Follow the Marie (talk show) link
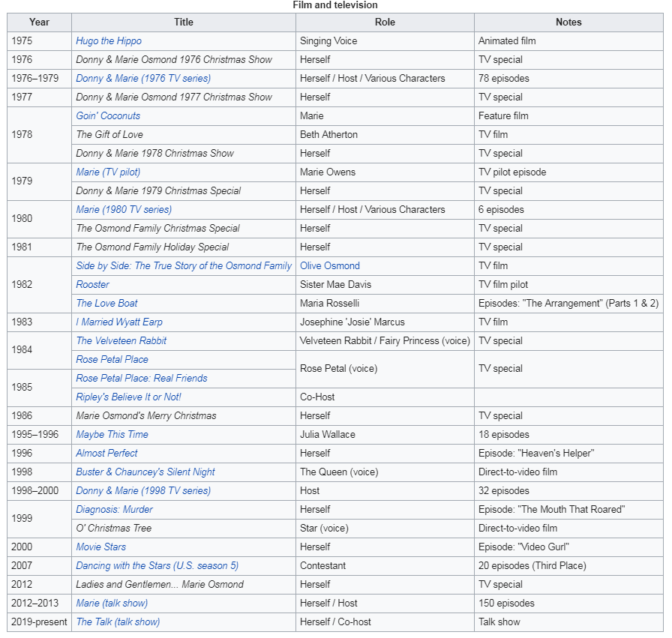Image resolution: width=672 pixels, height=638 pixels. (x=112, y=604)
